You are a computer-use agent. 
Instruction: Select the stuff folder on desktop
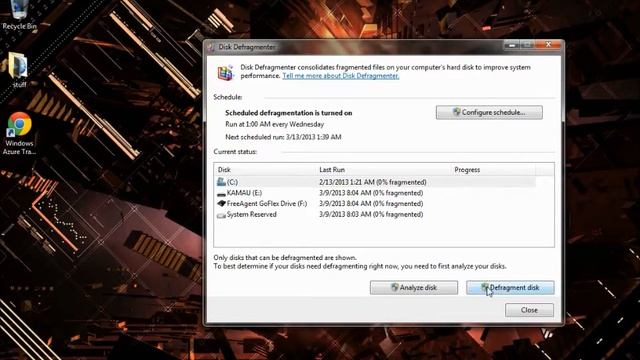point(19,69)
